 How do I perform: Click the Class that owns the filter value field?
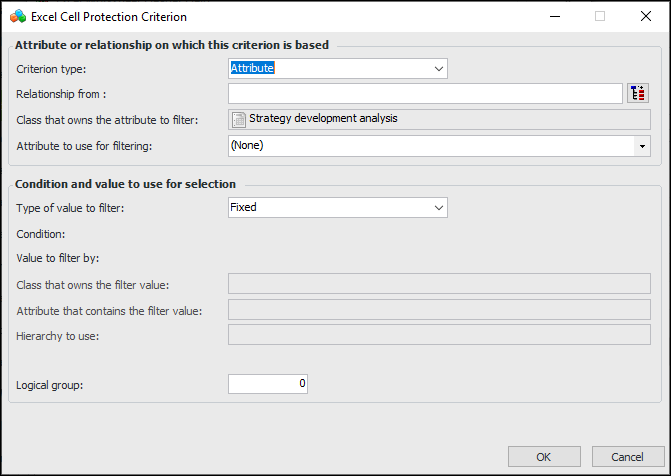[440, 285]
